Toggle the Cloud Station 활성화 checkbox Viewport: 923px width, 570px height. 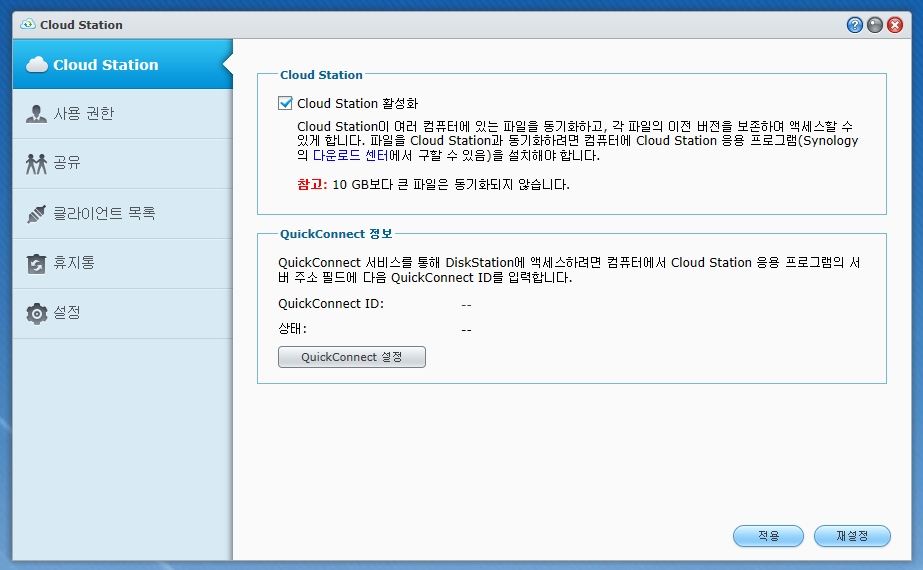click(x=285, y=103)
